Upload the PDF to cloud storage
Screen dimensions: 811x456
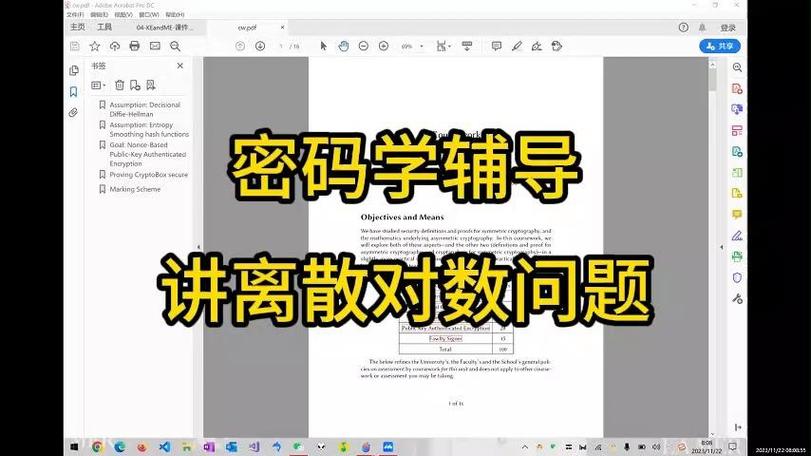(x=115, y=46)
